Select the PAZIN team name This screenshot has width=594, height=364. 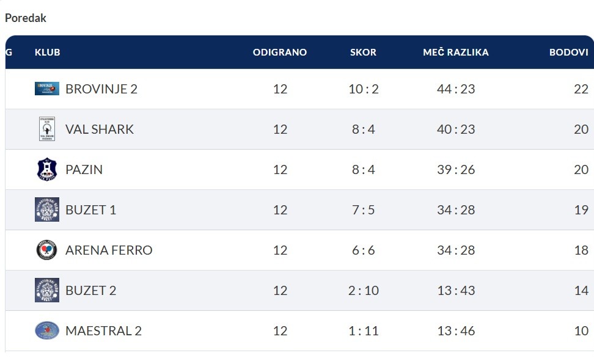(x=84, y=170)
